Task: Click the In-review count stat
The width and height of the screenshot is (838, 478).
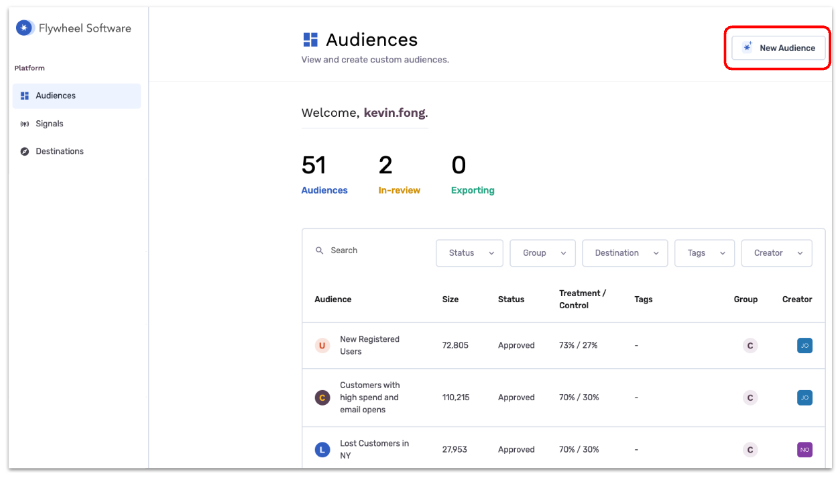Action: 399,190
